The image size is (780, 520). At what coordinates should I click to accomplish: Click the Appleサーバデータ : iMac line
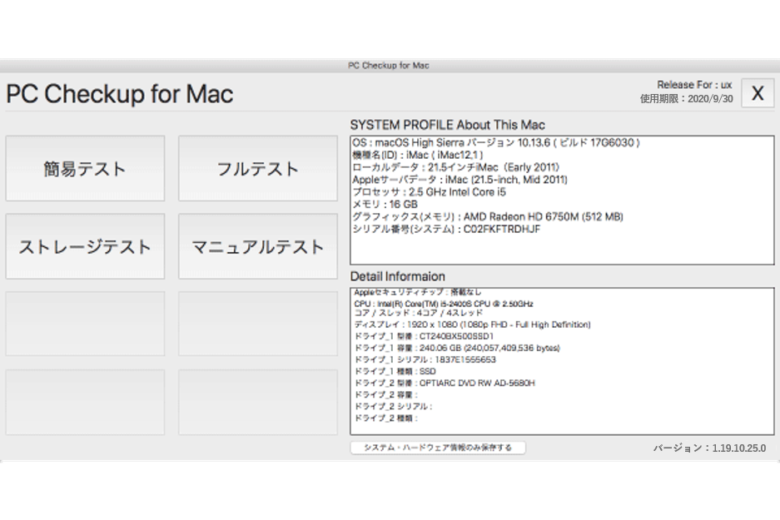click(460, 180)
